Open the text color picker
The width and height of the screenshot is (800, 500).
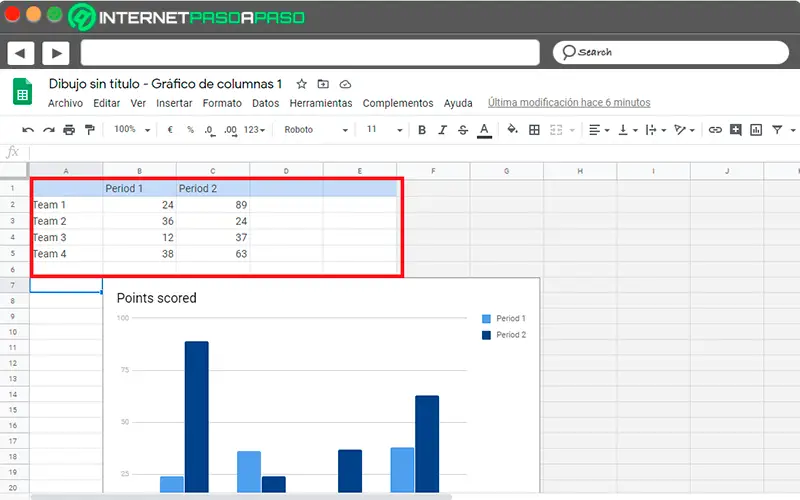point(484,131)
